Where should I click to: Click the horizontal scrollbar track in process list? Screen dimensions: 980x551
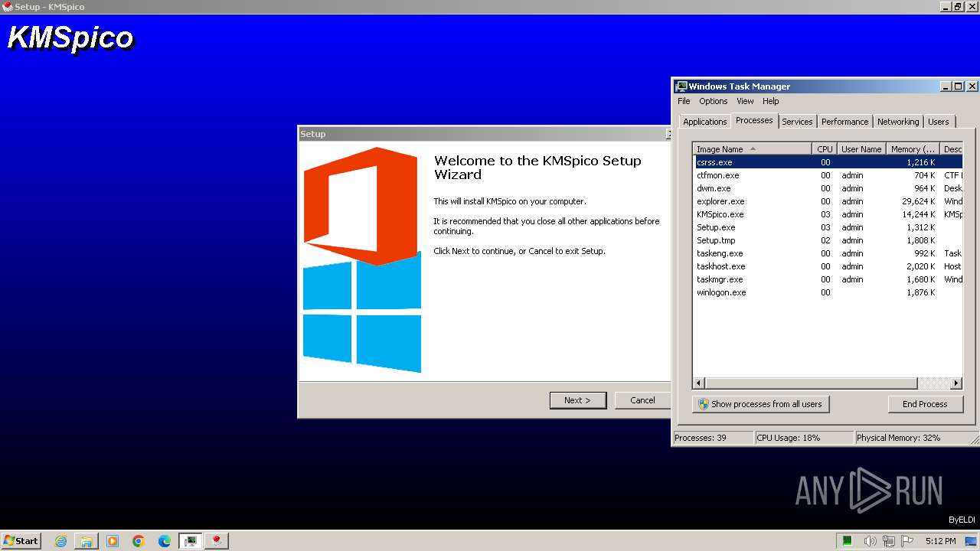pos(933,383)
